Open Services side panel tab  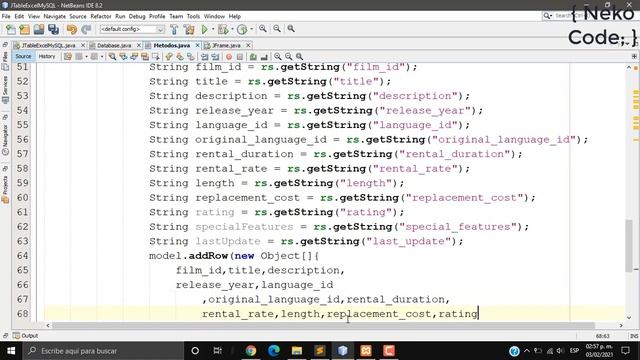(5, 89)
